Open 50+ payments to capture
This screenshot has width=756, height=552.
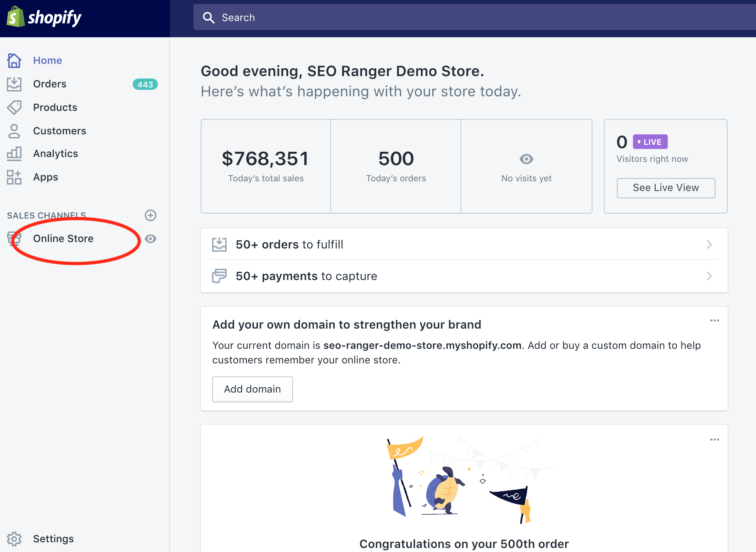point(464,276)
